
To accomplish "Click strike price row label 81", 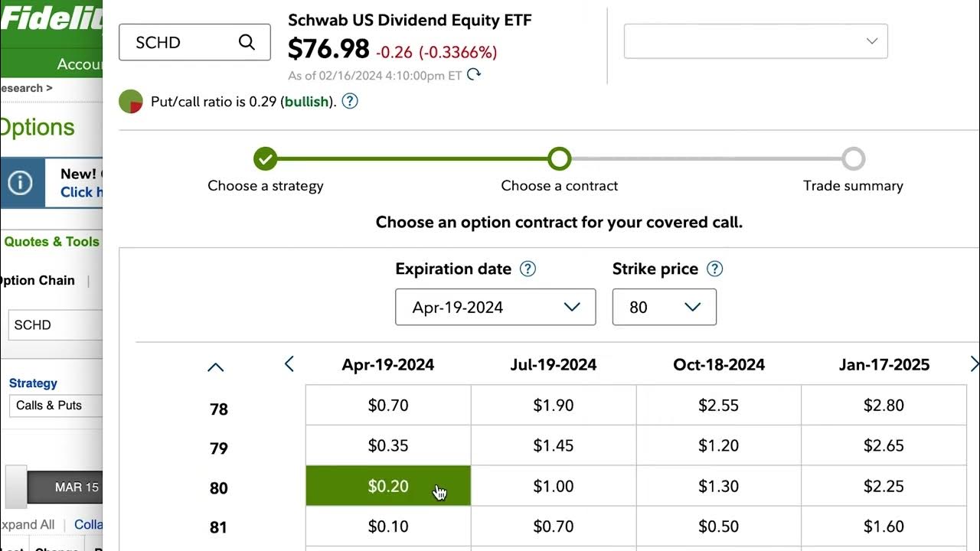I will click(219, 527).
